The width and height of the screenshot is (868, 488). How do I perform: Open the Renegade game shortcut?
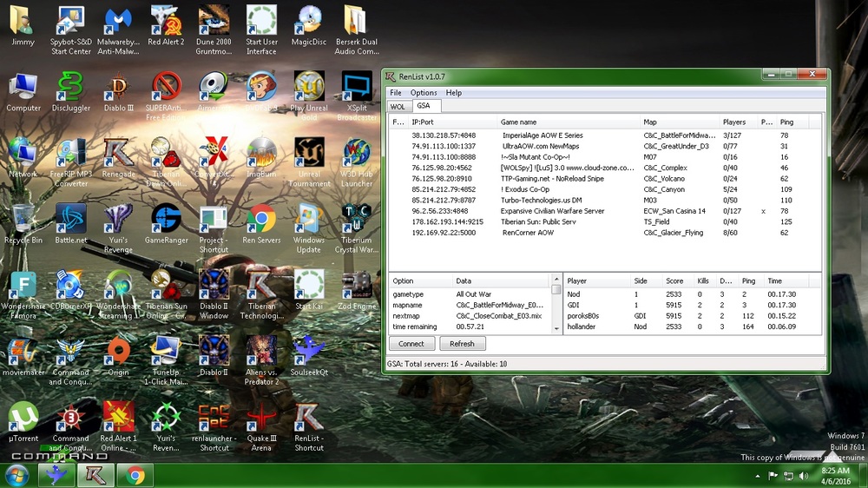coord(118,158)
